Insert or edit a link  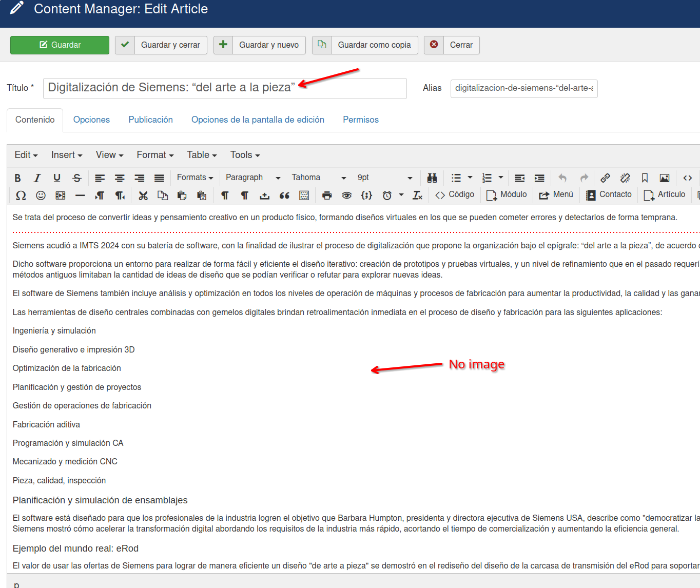coord(606,178)
